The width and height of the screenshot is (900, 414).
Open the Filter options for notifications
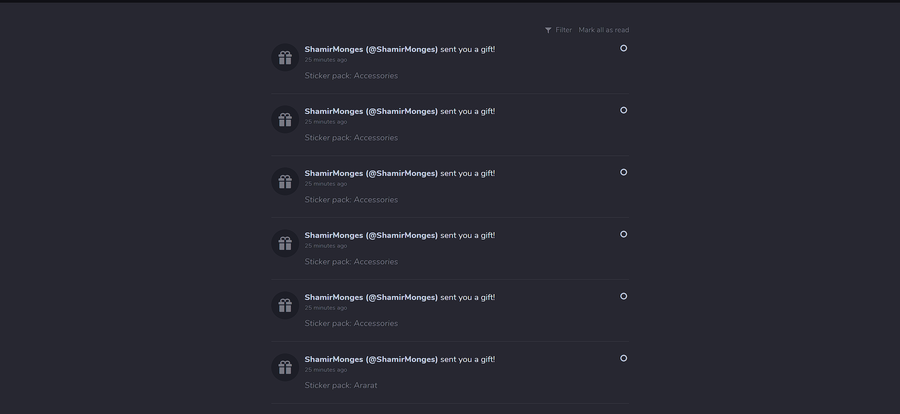click(559, 30)
